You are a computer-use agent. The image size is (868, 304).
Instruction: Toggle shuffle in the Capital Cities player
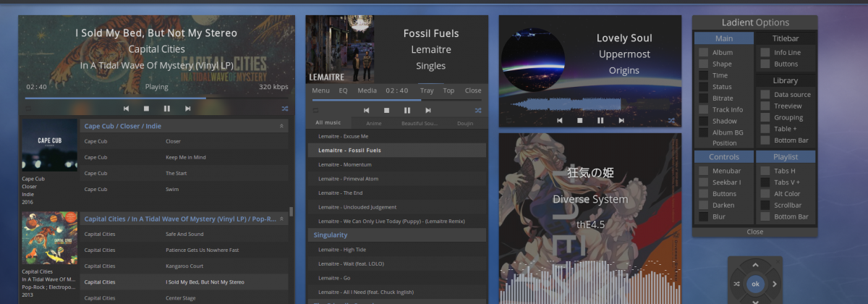(x=285, y=109)
